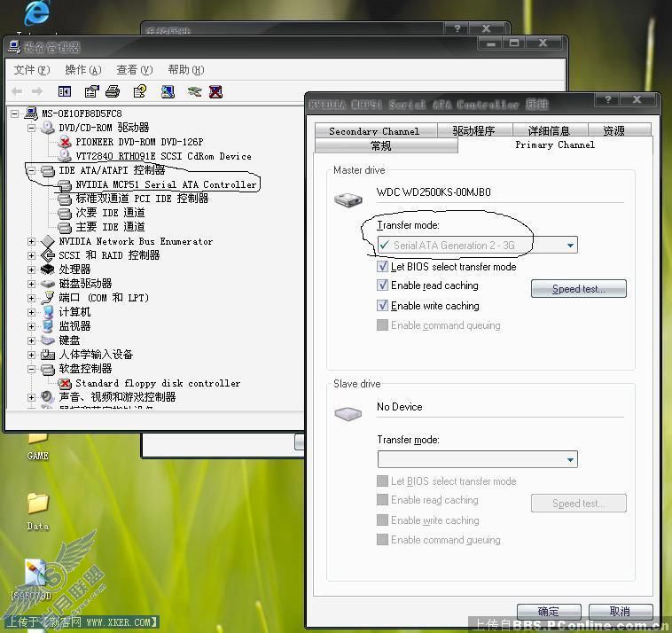Viewport: 672px width, 633px height.
Task: Expand the NVIDIA Network Bus Enumerator node
Action: [x=31, y=241]
